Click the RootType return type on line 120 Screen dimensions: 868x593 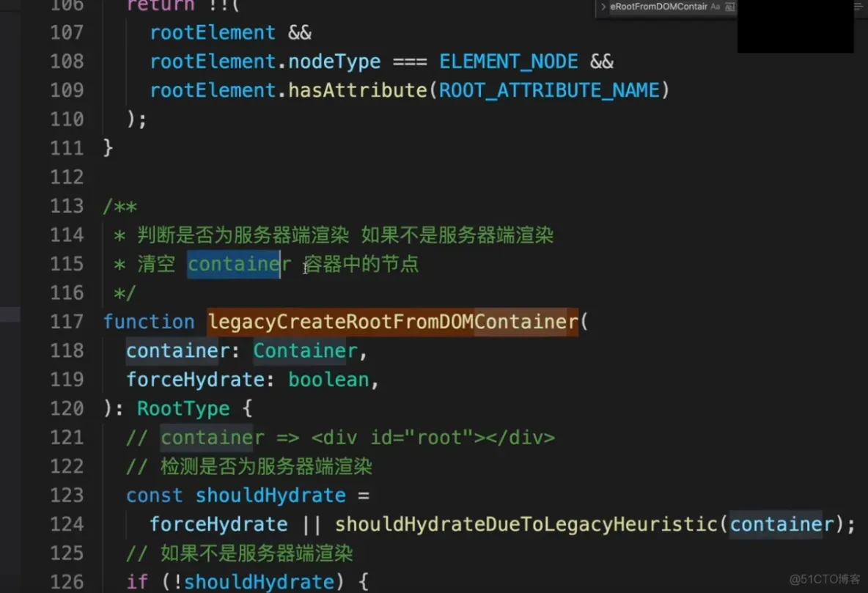(183, 408)
